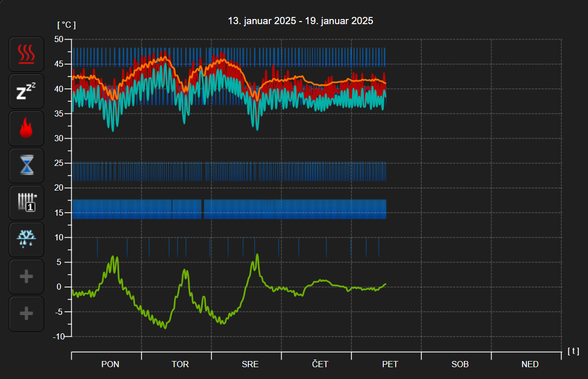This screenshot has height=379, width=588.
Task: Select PET on the time axis
Action: [390, 364]
